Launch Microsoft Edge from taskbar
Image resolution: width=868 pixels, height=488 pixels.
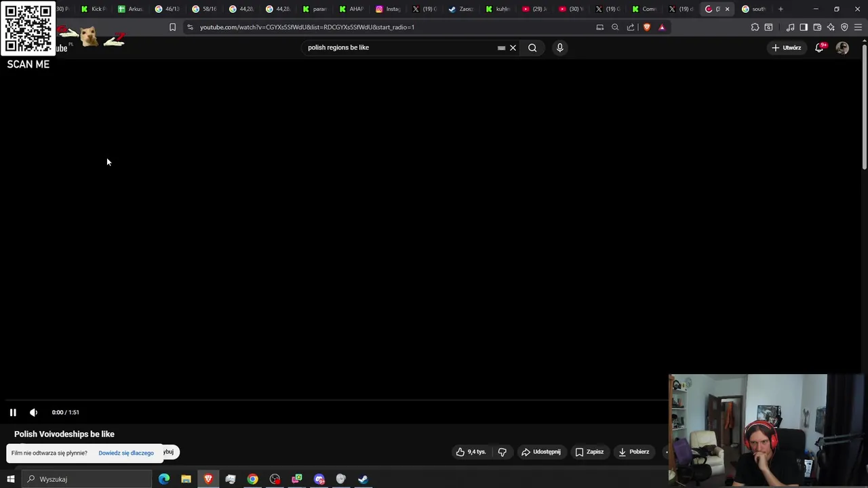[x=164, y=479]
